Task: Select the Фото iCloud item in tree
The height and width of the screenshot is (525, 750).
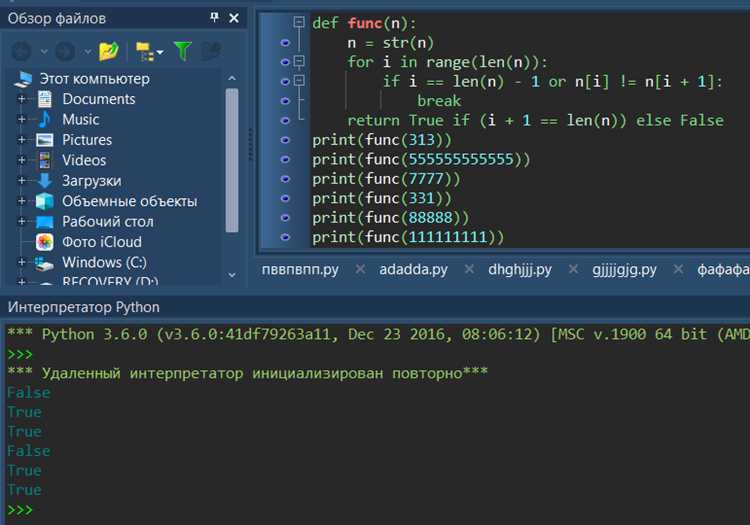Action: click(x=101, y=242)
